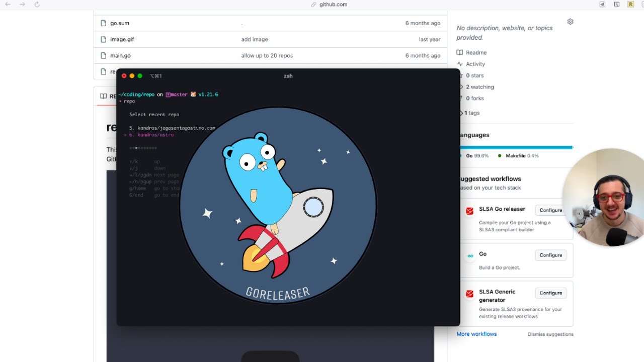This screenshot has width=644, height=362.
Task: Select the Go 99.6% language entry
Action: click(x=477, y=156)
